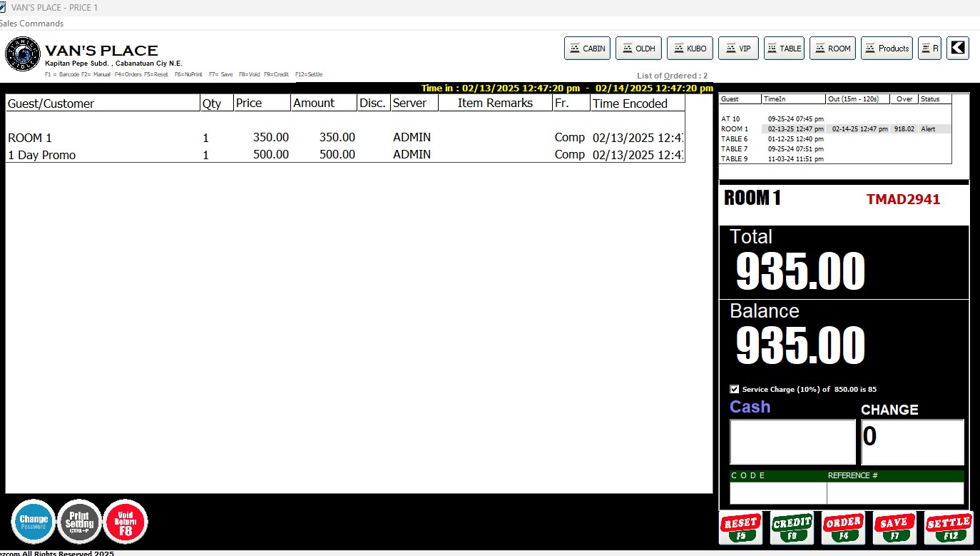Select the 1 Day Promo order row
Image resolution: width=980 pixels, height=556 pixels.
(42, 155)
